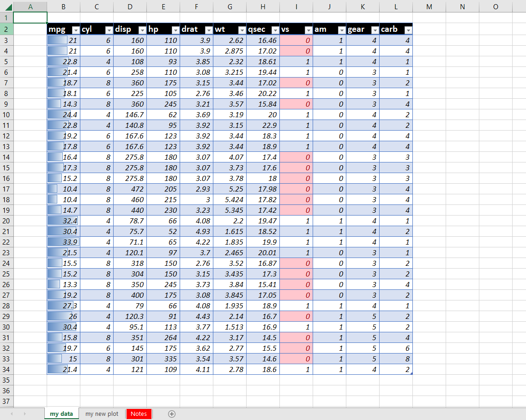Click wt cell with value 5.424
The height and width of the screenshot is (420, 526).
(x=230, y=199)
